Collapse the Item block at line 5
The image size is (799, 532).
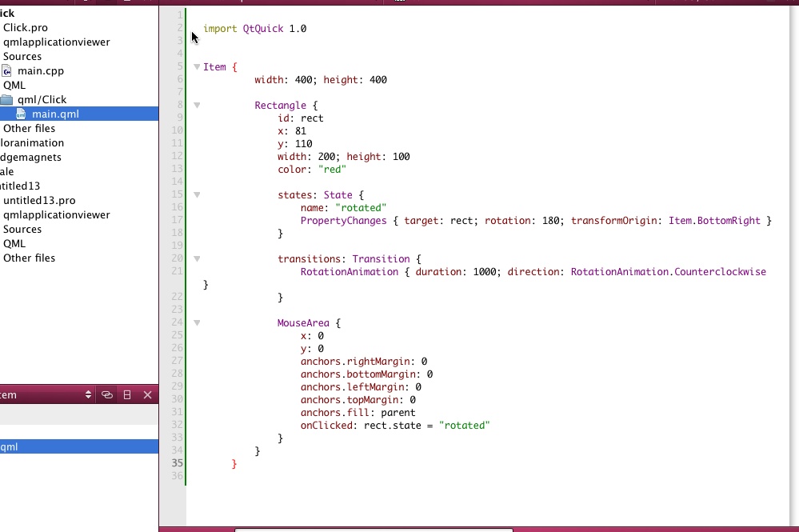coord(197,67)
